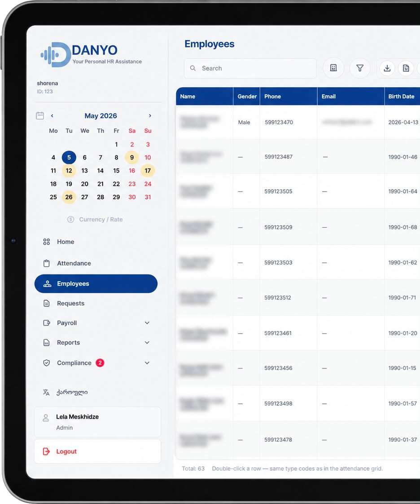This screenshot has width=420, height=504.
Task: Expand the Payroll submenu chevron
Action: [147, 323]
